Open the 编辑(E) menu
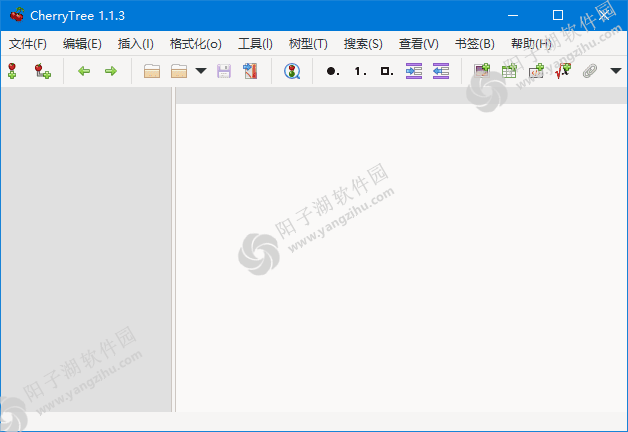 tap(82, 44)
